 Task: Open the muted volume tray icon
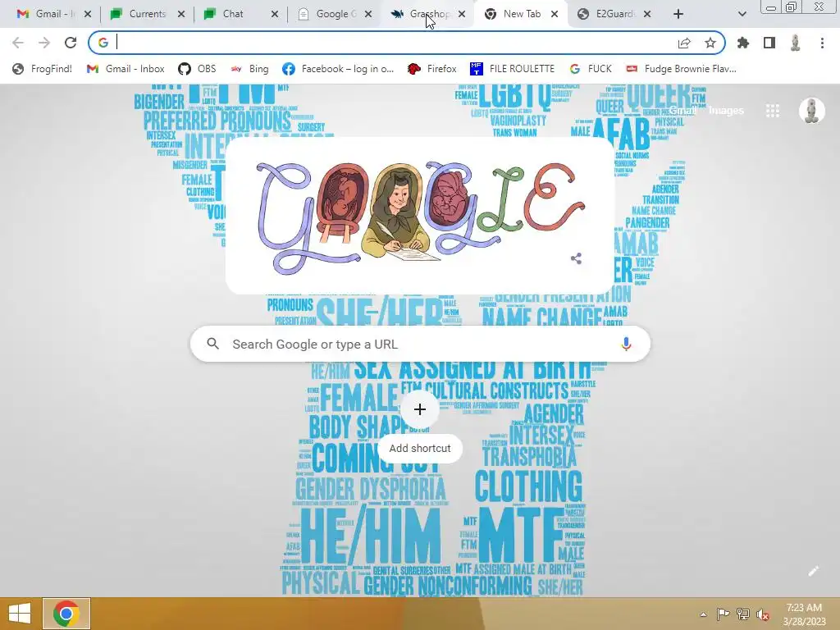coord(764,614)
